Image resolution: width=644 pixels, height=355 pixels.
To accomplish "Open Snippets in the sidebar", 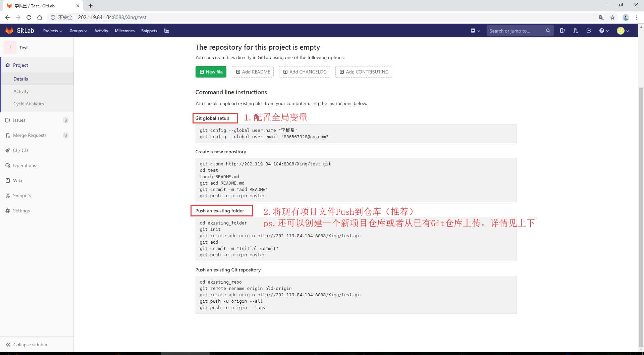I will 37,196.
